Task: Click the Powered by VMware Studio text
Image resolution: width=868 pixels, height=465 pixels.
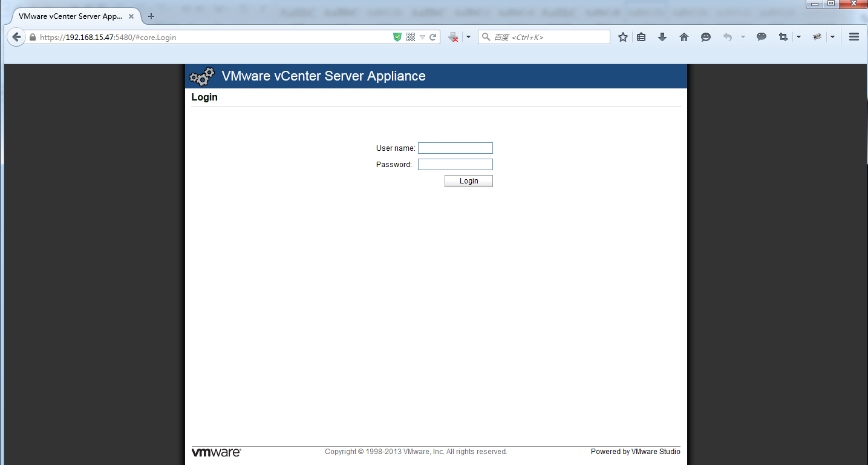Action: 636,452
